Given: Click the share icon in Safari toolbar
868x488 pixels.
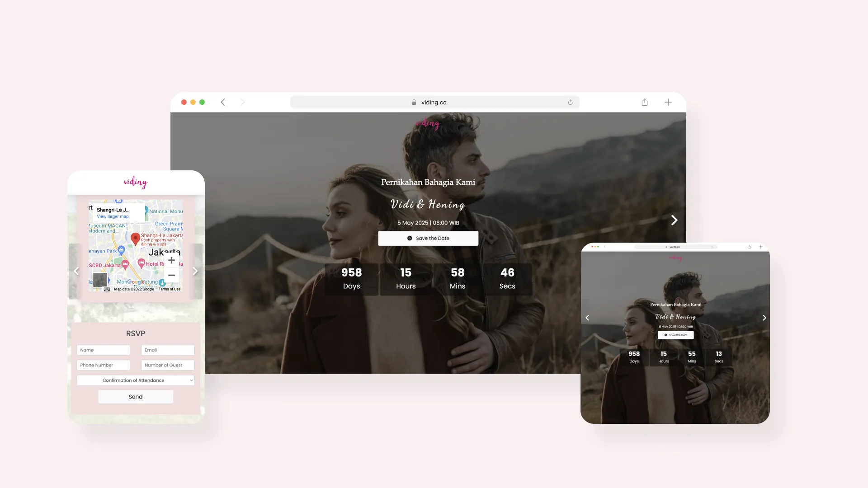Looking at the screenshot, I should tap(644, 102).
